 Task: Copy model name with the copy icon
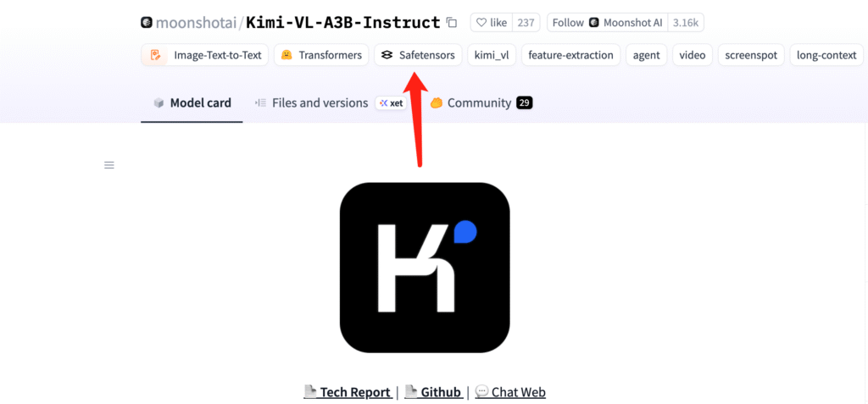(x=452, y=23)
